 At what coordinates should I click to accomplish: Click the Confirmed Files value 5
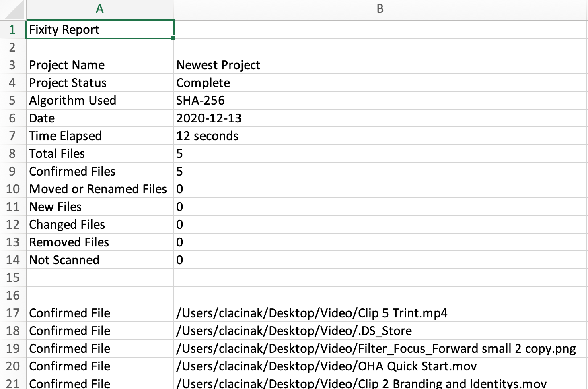380,171
